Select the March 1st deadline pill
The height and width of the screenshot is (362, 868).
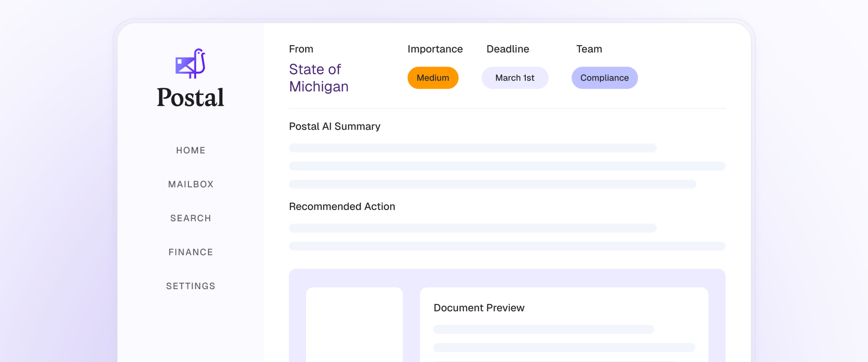coord(515,78)
